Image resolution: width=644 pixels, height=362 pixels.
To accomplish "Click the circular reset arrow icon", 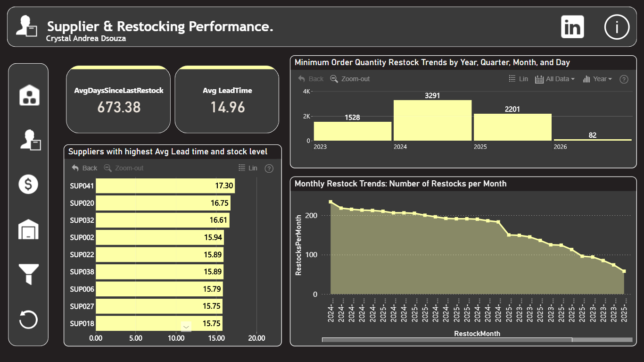I will click(28, 319).
